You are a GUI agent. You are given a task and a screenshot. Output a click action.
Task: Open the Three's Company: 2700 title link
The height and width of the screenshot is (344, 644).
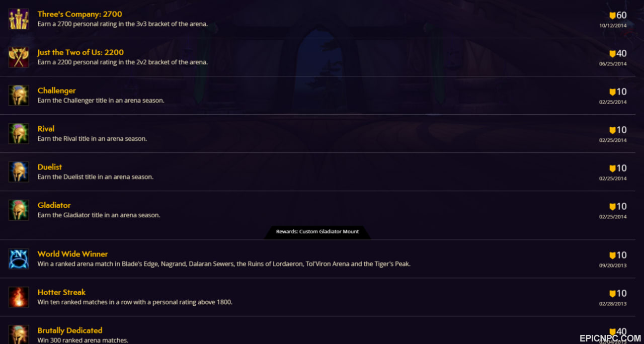79,14
